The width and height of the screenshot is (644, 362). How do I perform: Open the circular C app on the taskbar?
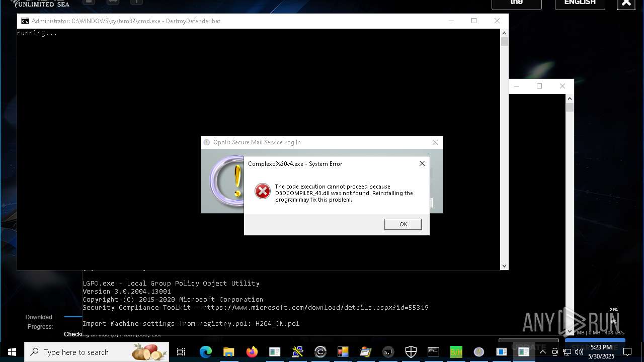tap(320, 352)
